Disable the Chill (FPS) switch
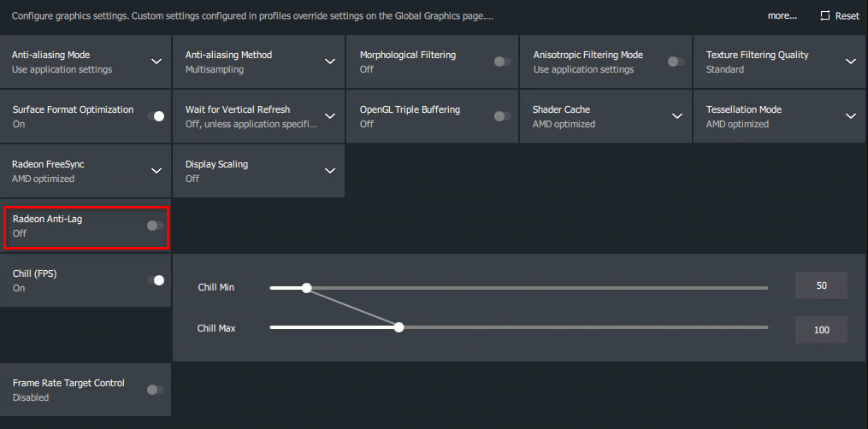 156,280
